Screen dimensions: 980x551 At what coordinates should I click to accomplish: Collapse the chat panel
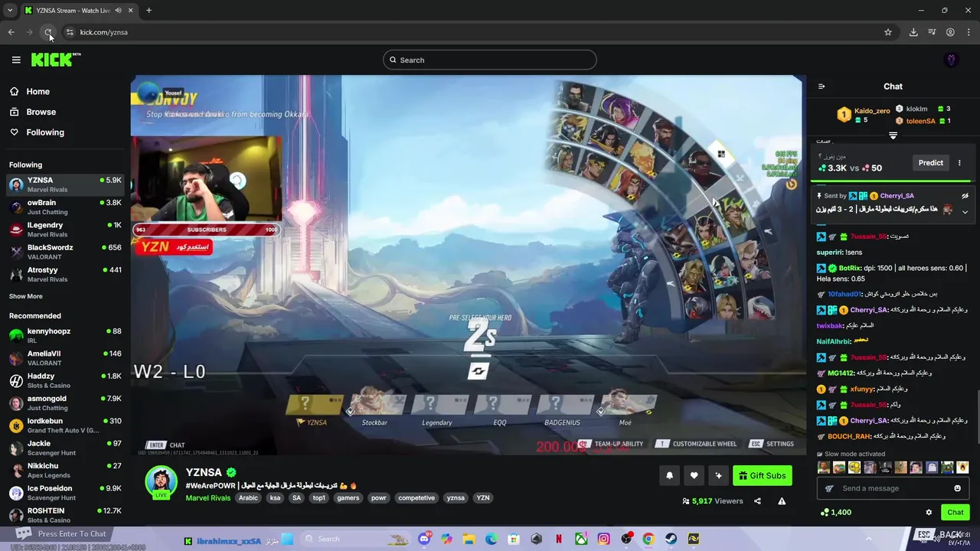point(822,86)
